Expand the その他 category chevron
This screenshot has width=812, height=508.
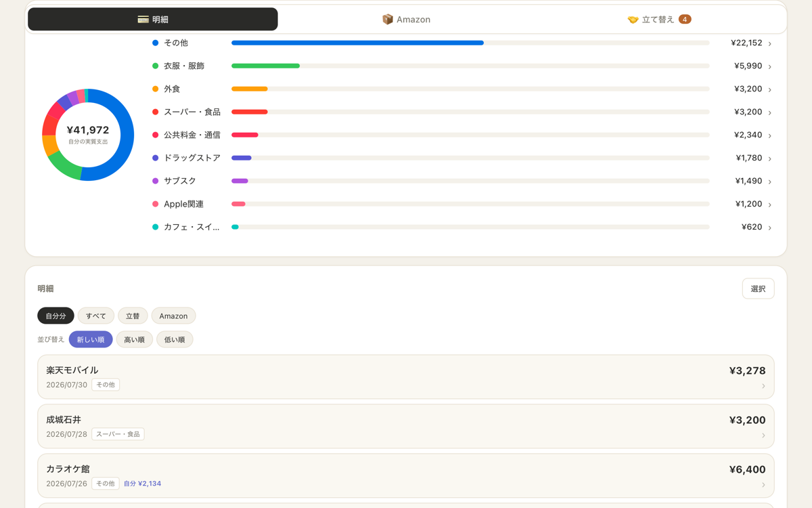click(770, 43)
